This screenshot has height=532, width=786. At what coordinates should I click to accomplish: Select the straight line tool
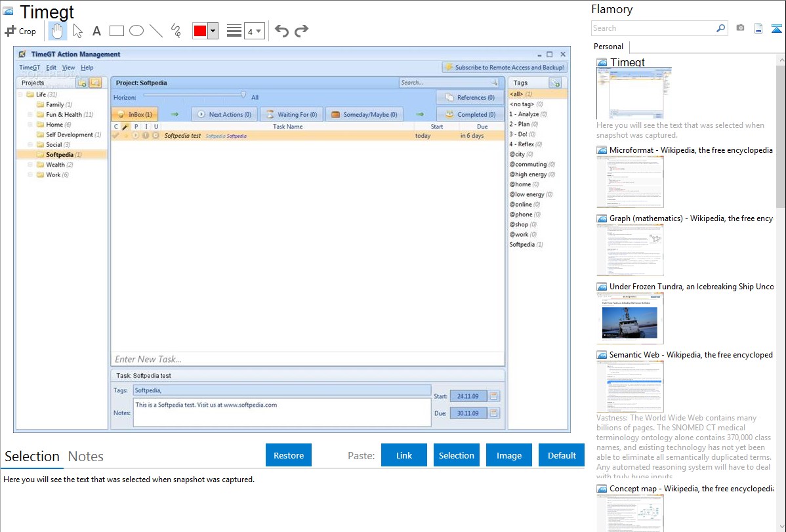pyautogui.click(x=156, y=31)
